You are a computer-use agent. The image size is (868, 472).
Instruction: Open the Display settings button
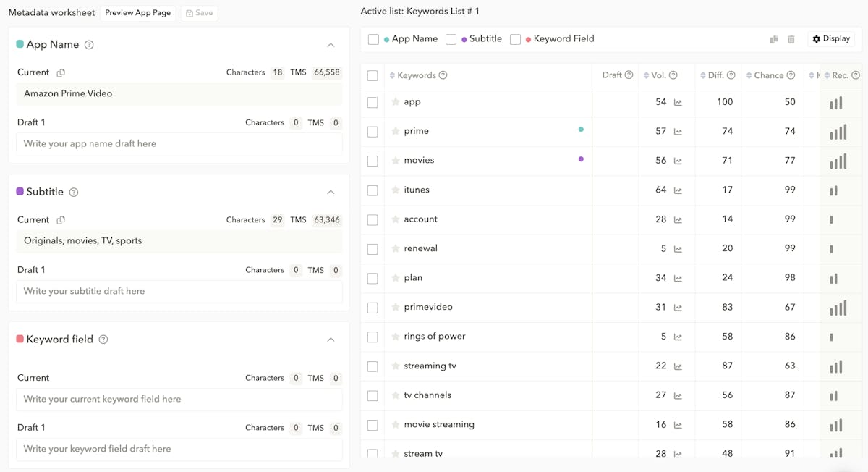831,39
